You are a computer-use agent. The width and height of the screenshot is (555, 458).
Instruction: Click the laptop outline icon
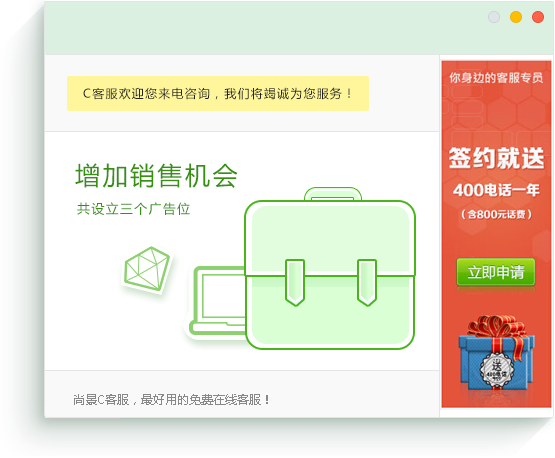(x=218, y=300)
